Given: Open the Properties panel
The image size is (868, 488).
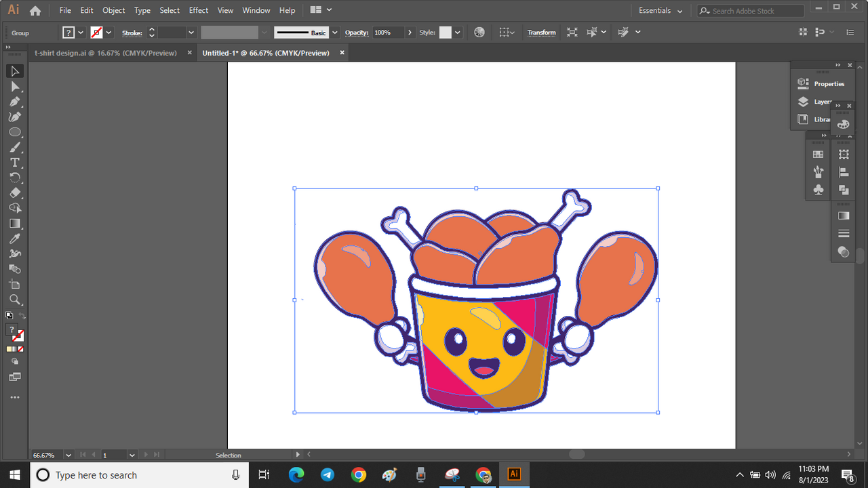Looking at the screenshot, I should 829,83.
